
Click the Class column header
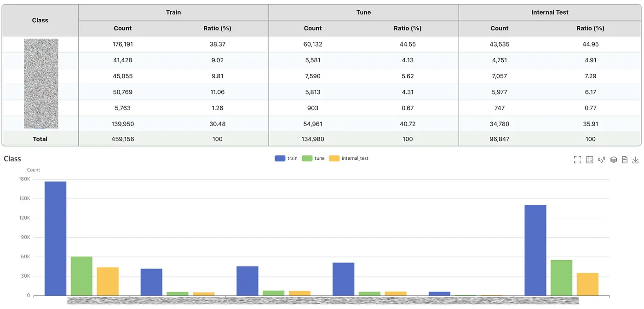click(x=40, y=20)
